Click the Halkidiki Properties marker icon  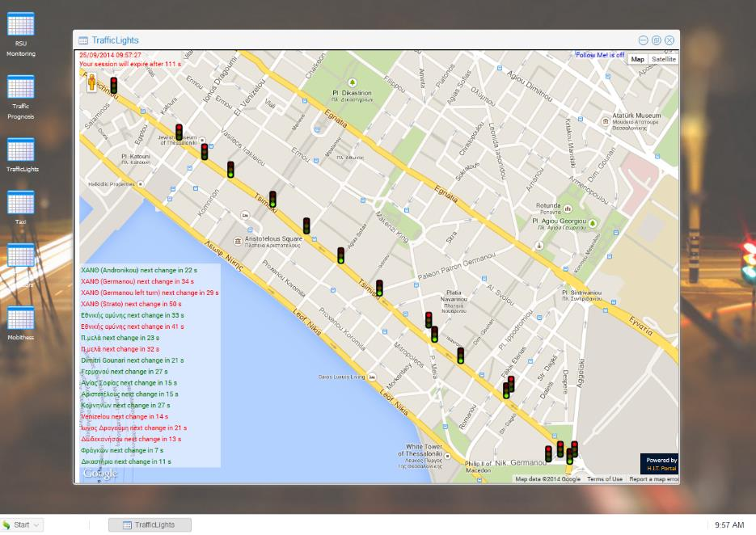[141, 184]
